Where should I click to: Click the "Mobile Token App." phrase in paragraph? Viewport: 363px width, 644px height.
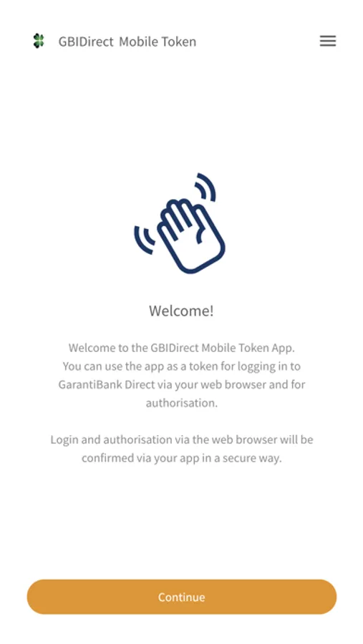(x=248, y=348)
